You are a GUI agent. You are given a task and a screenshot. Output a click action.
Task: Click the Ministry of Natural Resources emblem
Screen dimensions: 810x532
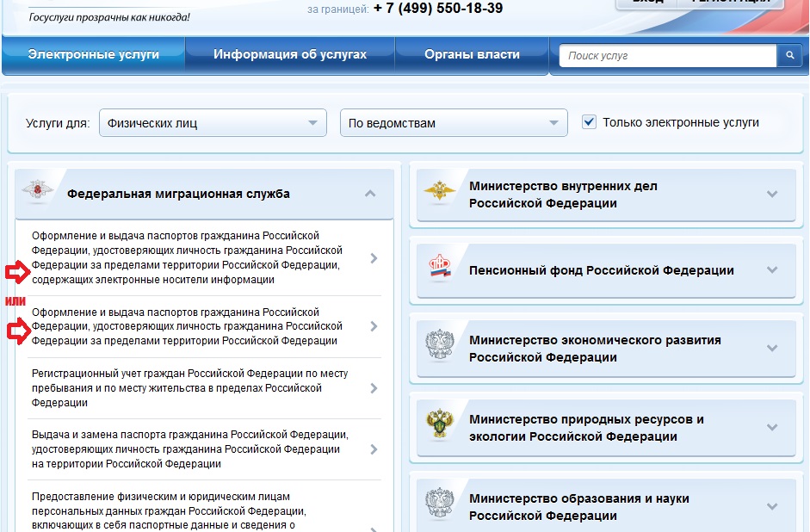tap(440, 423)
